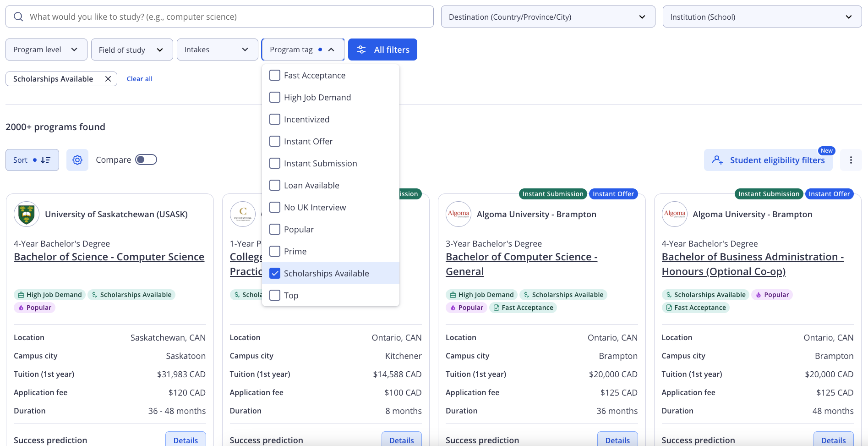Toggle the Compare switch
This screenshot has height=446, width=868.
[x=146, y=160]
